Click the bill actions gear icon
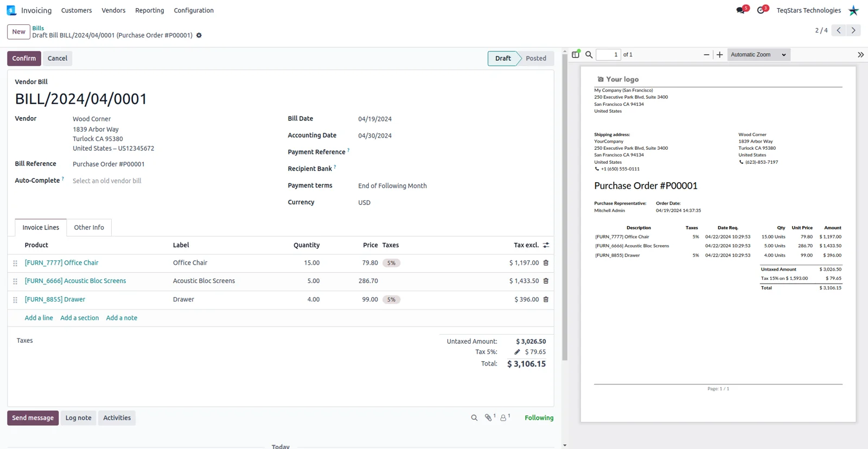 click(199, 35)
